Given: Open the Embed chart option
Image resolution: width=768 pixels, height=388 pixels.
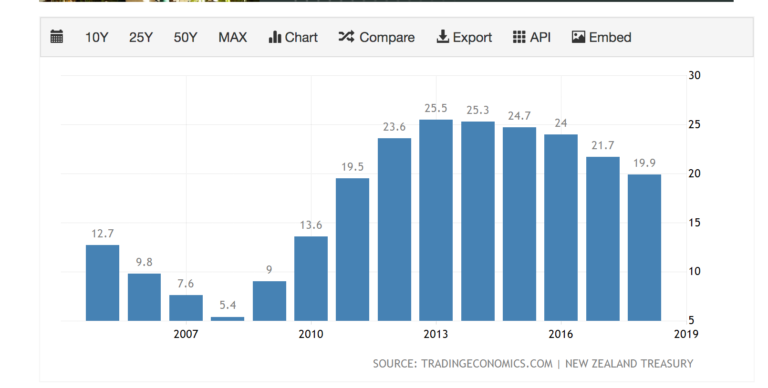Looking at the screenshot, I should coord(601,37).
